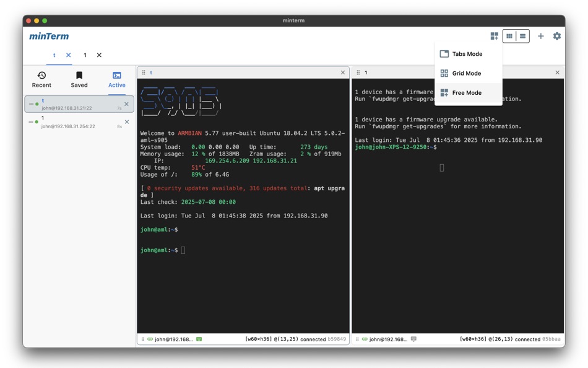
Task: Open the settings gear
Action: (x=557, y=36)
